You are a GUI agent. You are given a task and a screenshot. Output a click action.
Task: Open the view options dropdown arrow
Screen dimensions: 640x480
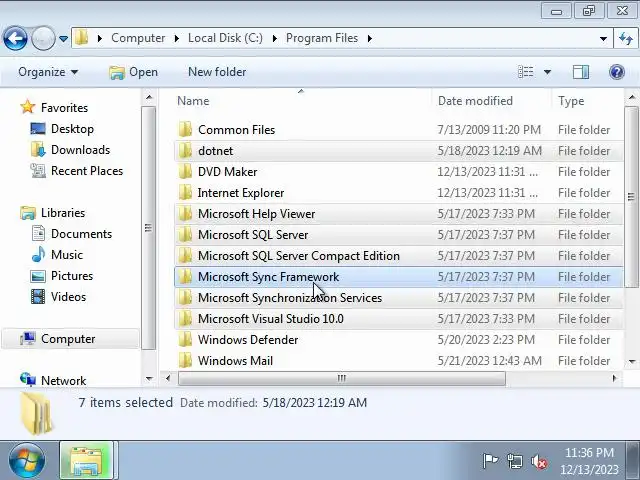click(x=547, y=72)
